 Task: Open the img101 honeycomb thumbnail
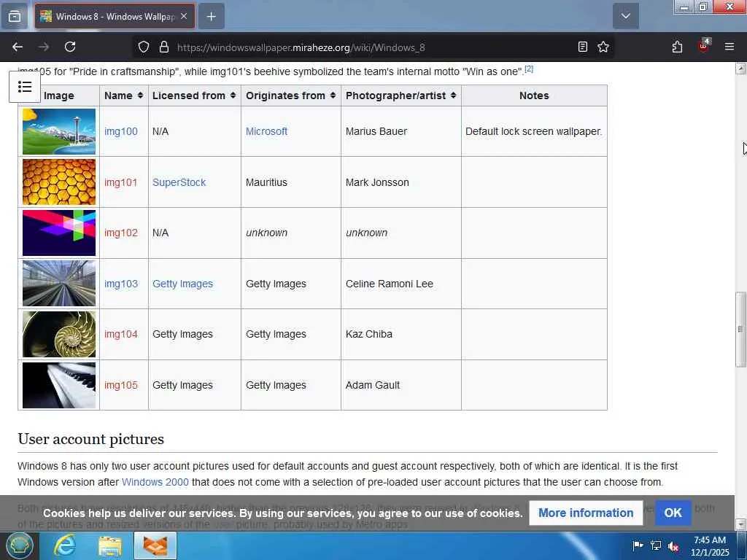(59, 182)
